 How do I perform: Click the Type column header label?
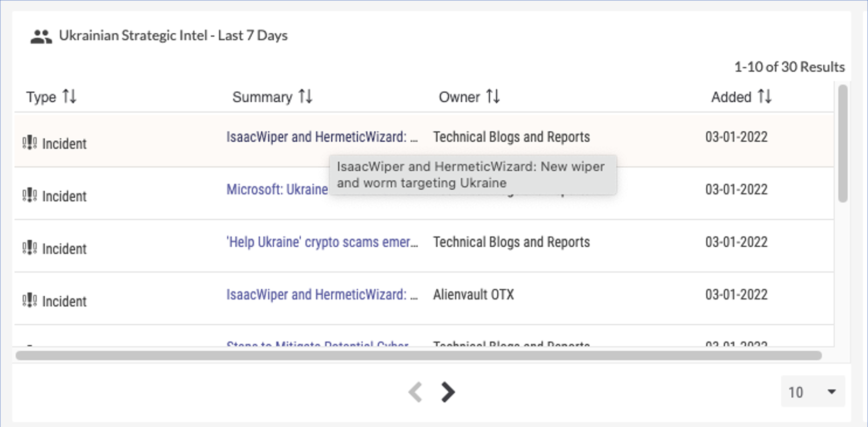point(41,97)
